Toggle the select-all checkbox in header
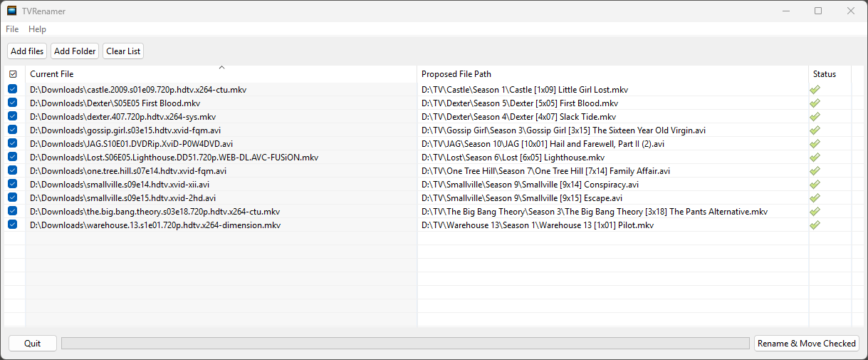The width and height of the screenshot is (868, 360). [x=13, y=74]
